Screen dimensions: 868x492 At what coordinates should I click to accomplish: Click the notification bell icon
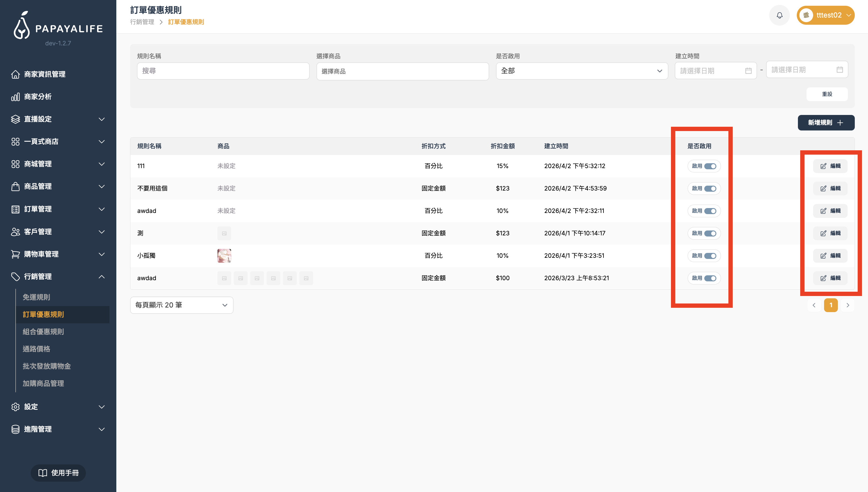point(779,15)
